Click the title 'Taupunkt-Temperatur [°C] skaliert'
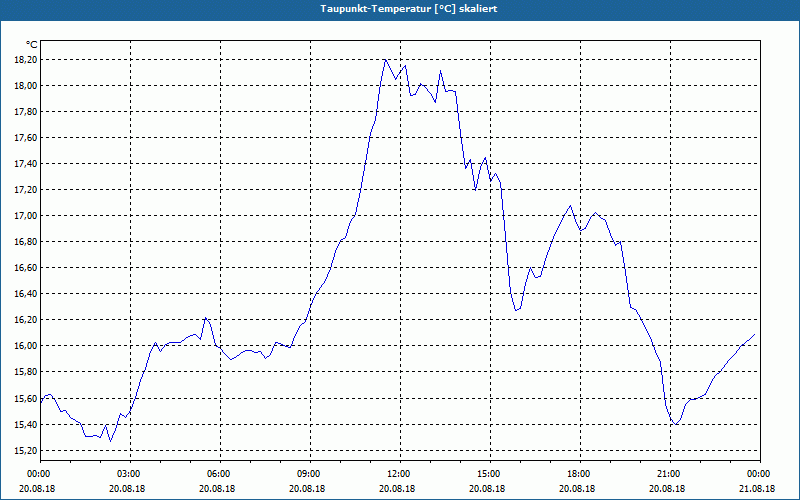 [x=409, y=9]
